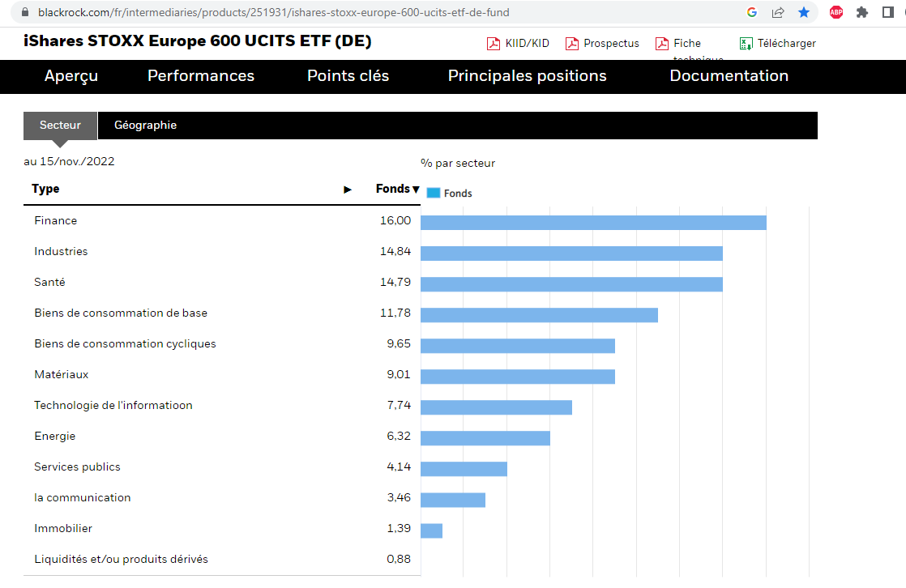
Task: Click the 7,74 value
Action: pos(399,405)
